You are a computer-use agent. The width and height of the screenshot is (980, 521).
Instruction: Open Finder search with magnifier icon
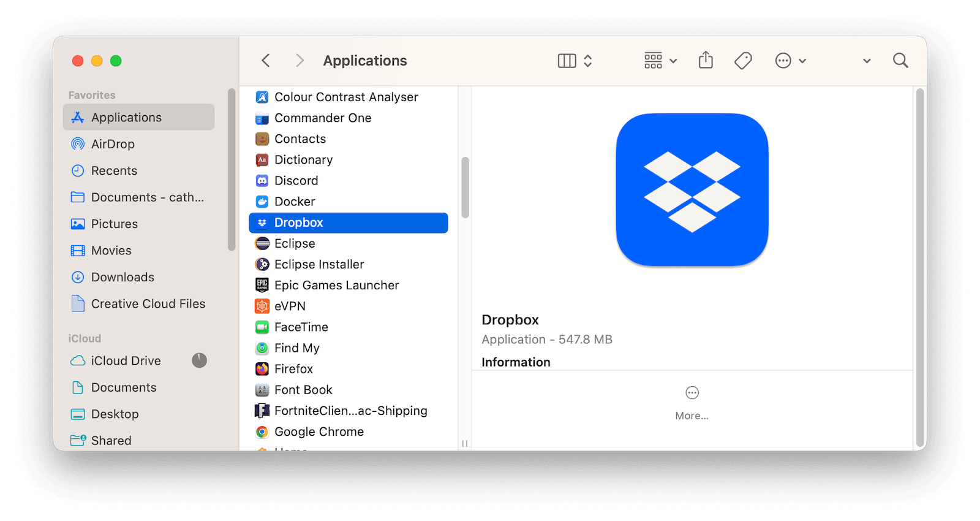tap(900, 61)
